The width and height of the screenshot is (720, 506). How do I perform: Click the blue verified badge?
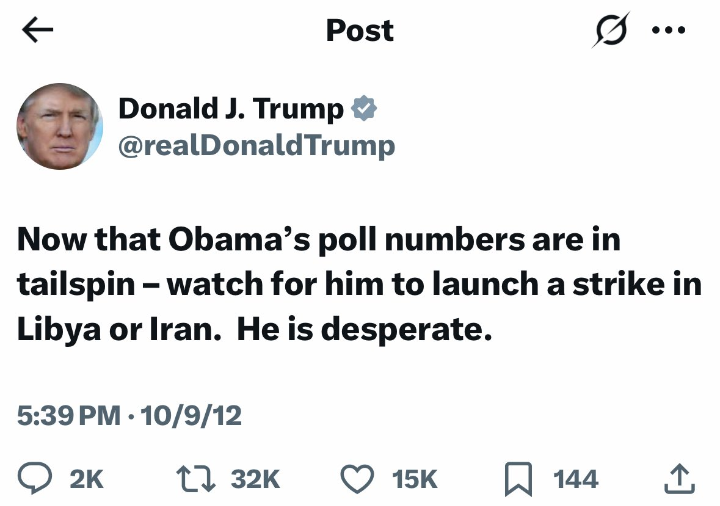[x=364, y=108]
